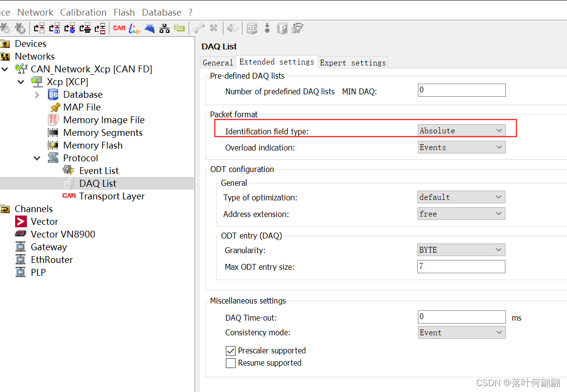
Task: Click the MIN DAQ input field
Action: click(461, 90)
